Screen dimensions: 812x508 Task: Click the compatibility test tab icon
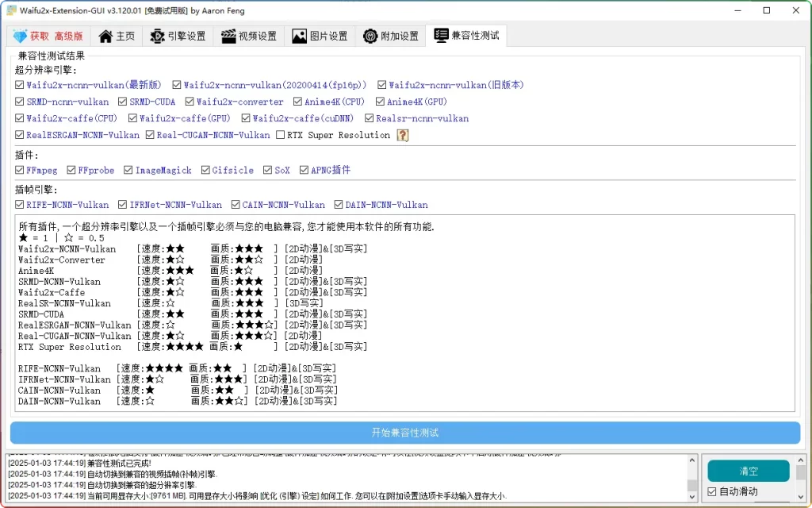point(441,35)
